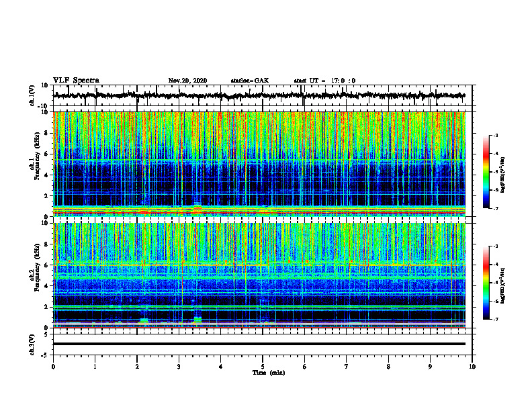Click the "start UT = 17:0 :0" text
The image size is (532, 411).
pos(324,81)
